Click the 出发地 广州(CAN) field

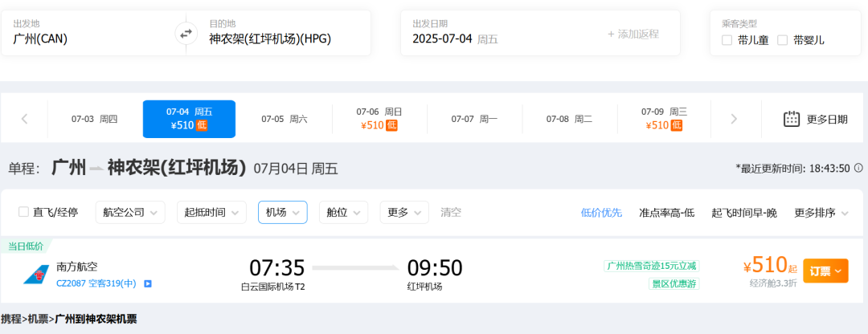pyautogui.click(x=88, y=33)
